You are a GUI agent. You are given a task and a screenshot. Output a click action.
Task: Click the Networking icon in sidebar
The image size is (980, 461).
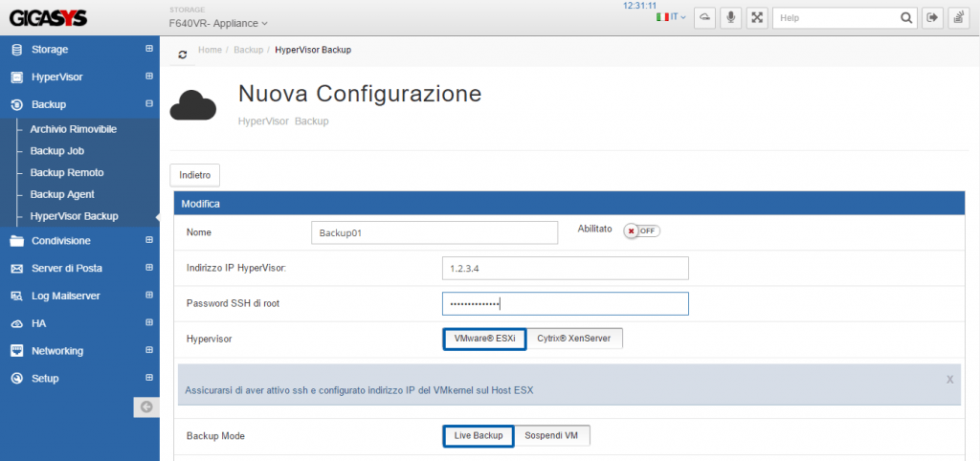[x=17, y=351]
